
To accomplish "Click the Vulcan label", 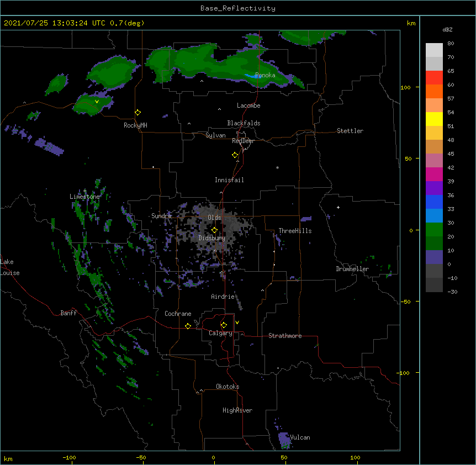I will [x=300, y=437].
